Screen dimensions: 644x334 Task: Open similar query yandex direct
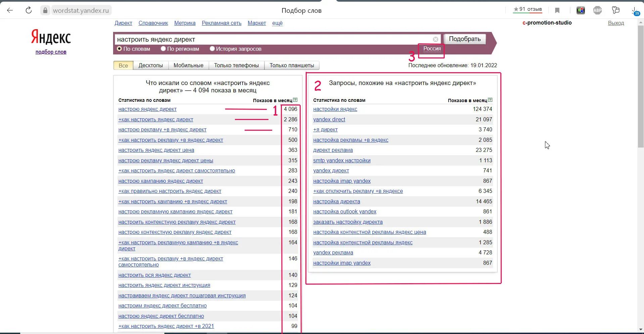click(329, 120)
